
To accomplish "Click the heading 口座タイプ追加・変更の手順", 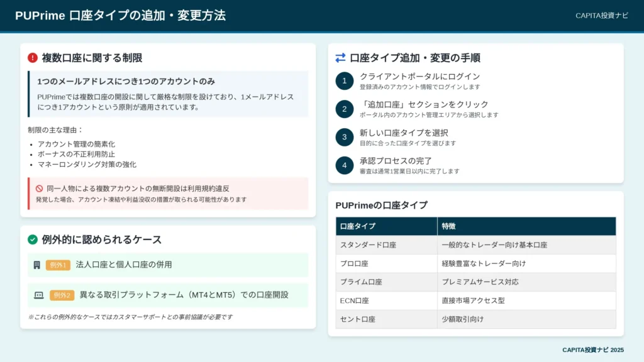I will [x=415, y=58].
